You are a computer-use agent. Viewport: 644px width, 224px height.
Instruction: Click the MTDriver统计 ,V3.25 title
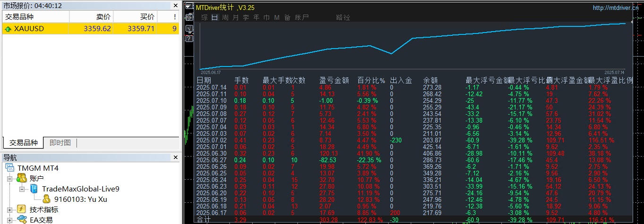point(225,8)
